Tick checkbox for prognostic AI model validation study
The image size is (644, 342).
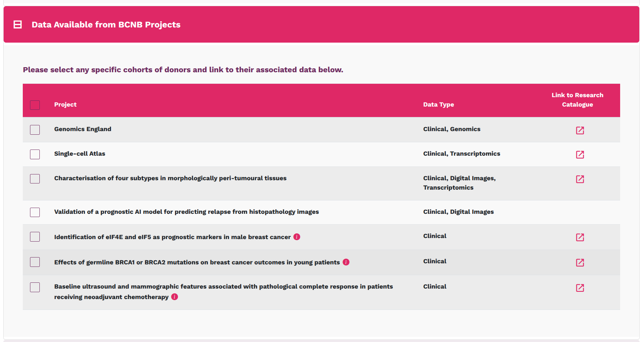35,212
